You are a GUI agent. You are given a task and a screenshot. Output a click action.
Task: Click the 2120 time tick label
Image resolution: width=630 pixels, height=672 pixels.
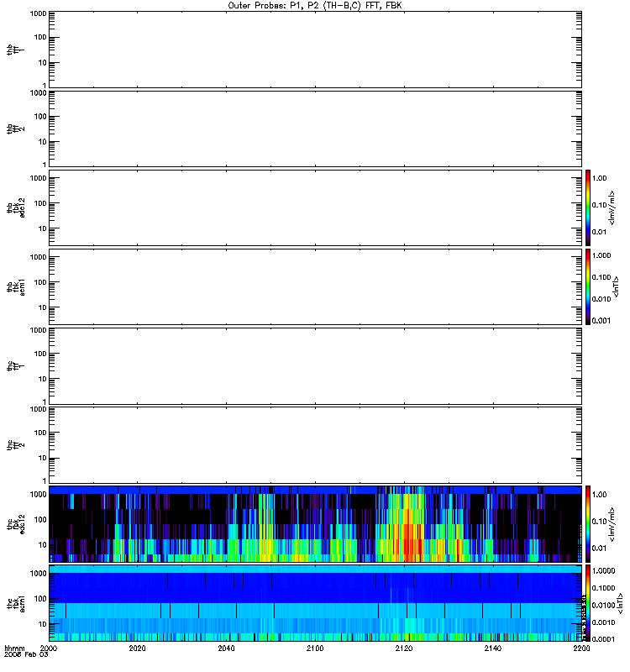(x=404, y=648)
